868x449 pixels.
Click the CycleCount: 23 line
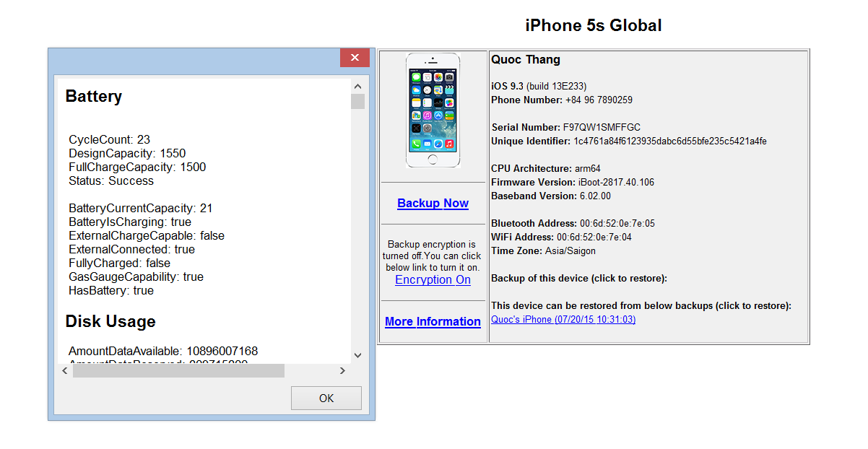tap(110, 139)
